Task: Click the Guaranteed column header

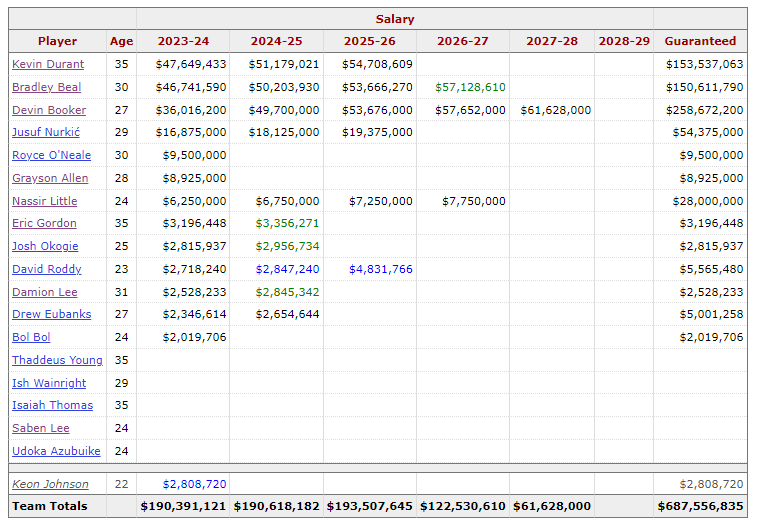Action: point(700,41)
